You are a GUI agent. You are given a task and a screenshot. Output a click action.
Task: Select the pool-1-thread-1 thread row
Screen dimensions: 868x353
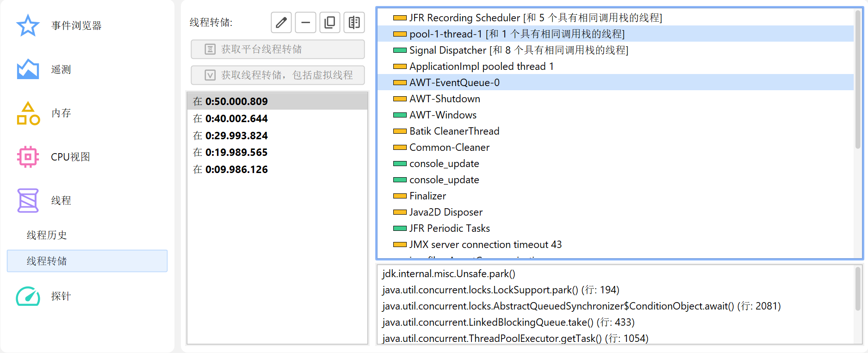coord(616,34)
